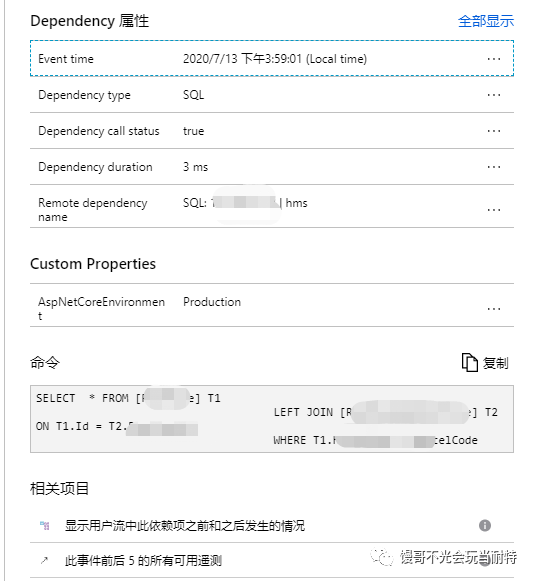Click the arrow icon beside telemetry item
The width and height of the screenshot is (533, 581).
44,560
